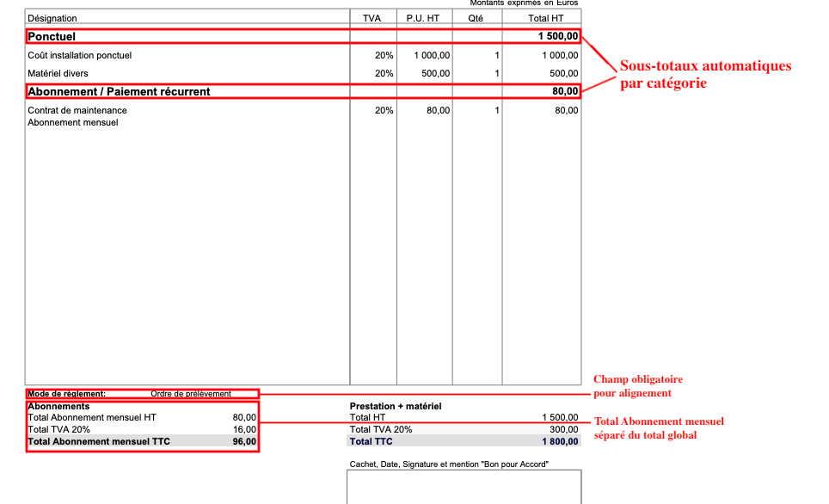The height and width of the screenshot is (504, 829).
Task: Click the Total HT column header
Action: (546, 18)
